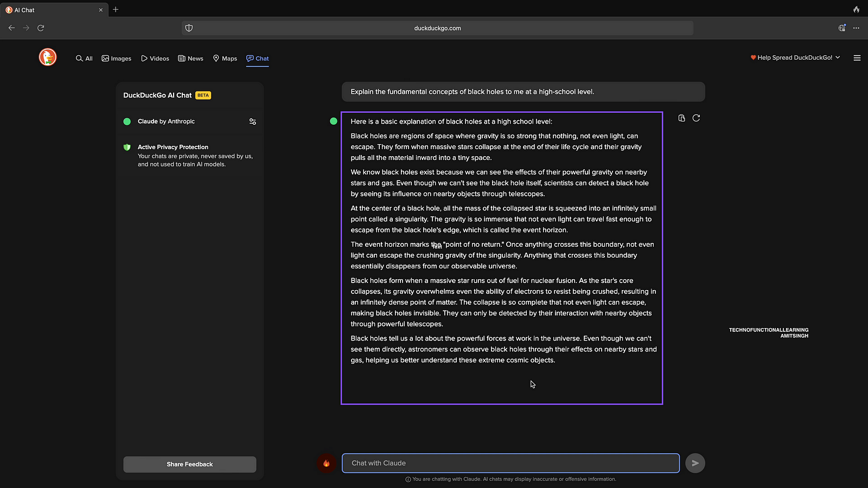Expand the Help Spread DuckDuckGo dropdown
Screen dimensions: 868x488
point(795,57)
